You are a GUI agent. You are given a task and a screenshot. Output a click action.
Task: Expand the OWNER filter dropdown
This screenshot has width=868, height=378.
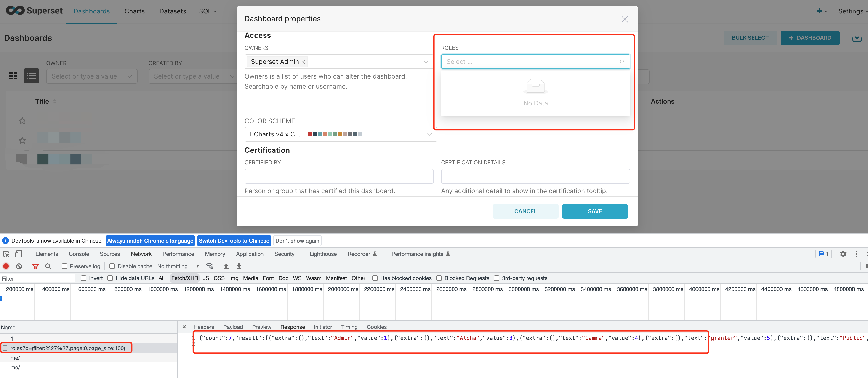pos(91,76)
